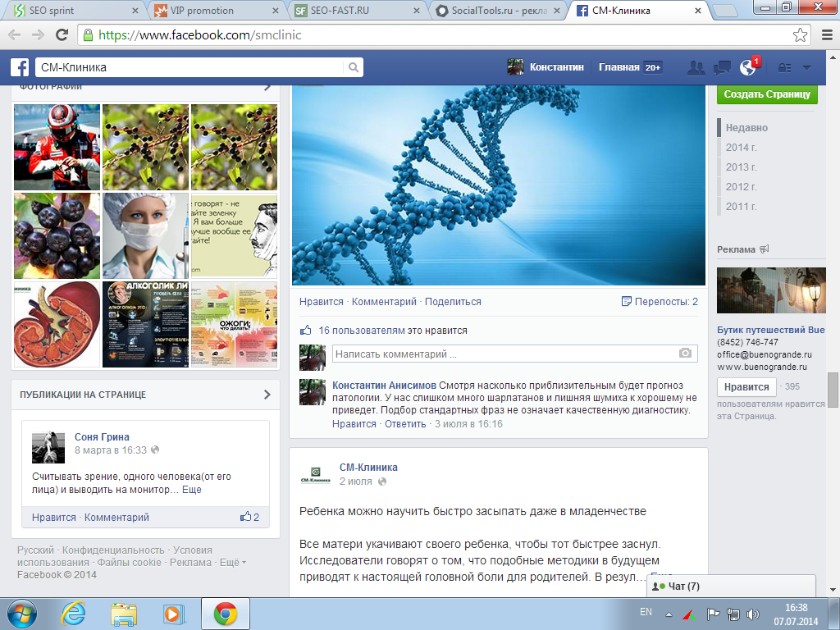
Task: Click Нравится button on Бутик путешествий ad
Action: tap(746, 387)
